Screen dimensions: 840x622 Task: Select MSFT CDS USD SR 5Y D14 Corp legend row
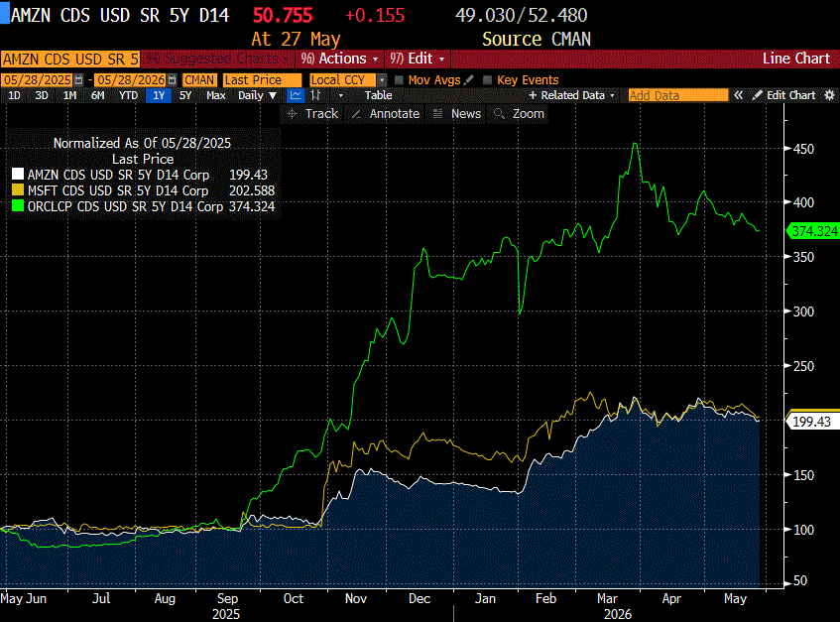143,190
